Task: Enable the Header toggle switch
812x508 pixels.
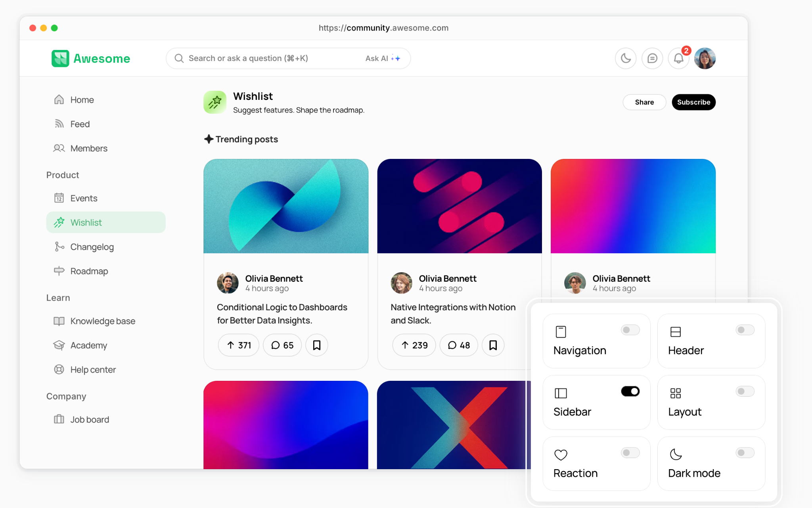Action: (745, 330)
